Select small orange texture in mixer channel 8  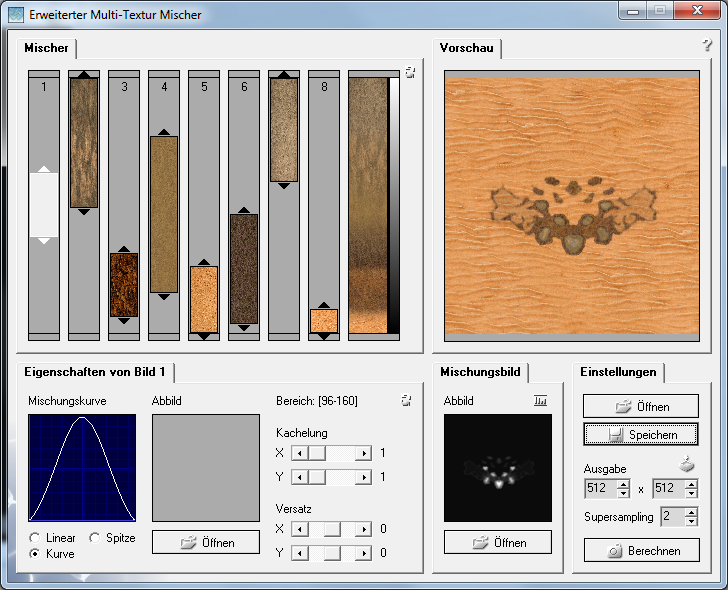pos(324,321)
